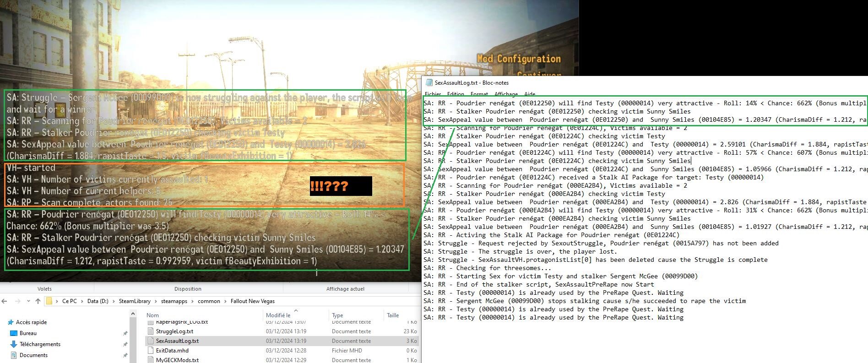Click Accès rapide star icon

[11, 322]
